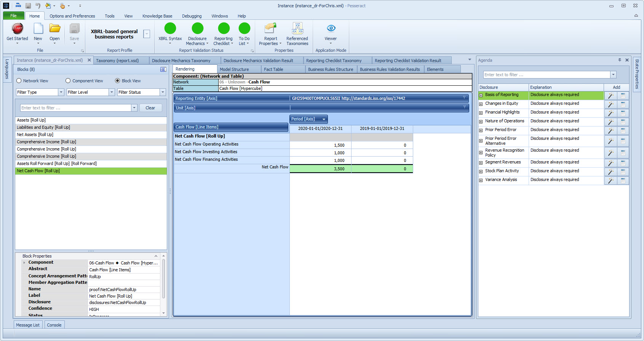The height and width of the screenshot is (341, 644).
Task: Collapse the Block Properties section
Action: tap(156, 256)
